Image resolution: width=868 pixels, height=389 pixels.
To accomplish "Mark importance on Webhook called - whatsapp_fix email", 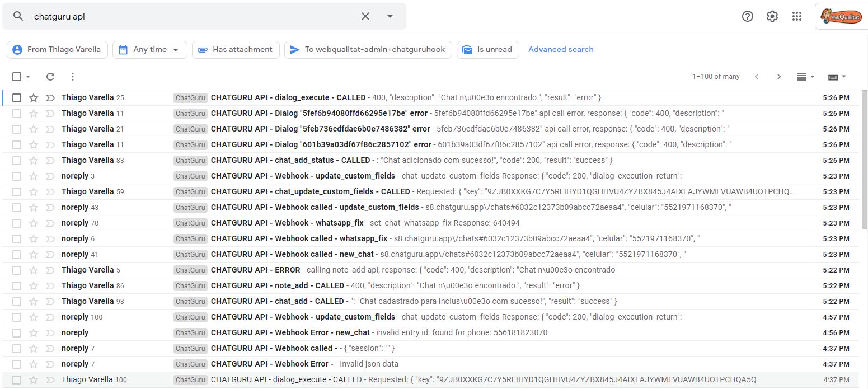I will pyautogui.click(x=50, y=239).
